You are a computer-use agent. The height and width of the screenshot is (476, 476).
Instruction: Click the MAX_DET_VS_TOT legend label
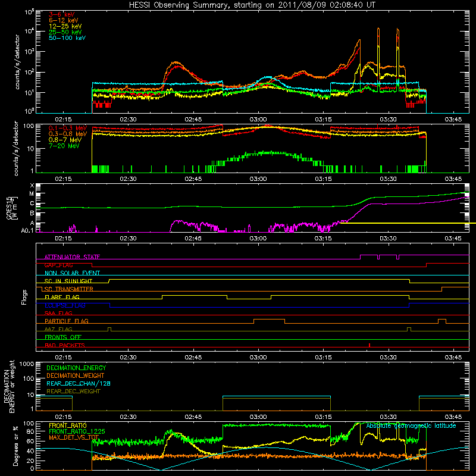point(74,437)
